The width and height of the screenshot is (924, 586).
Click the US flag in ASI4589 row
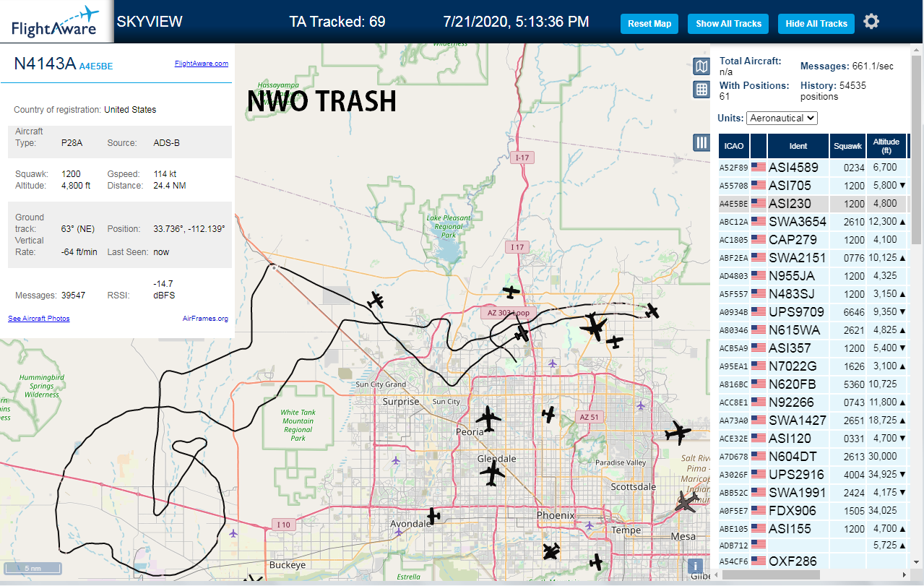[759, 167]
